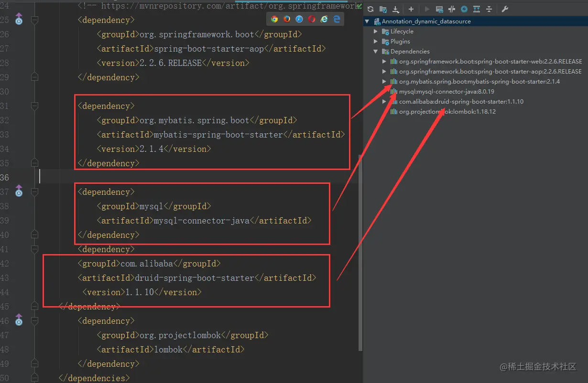Select the Plugins tree item
Screen dimensions: 588x383
[400, 42]
